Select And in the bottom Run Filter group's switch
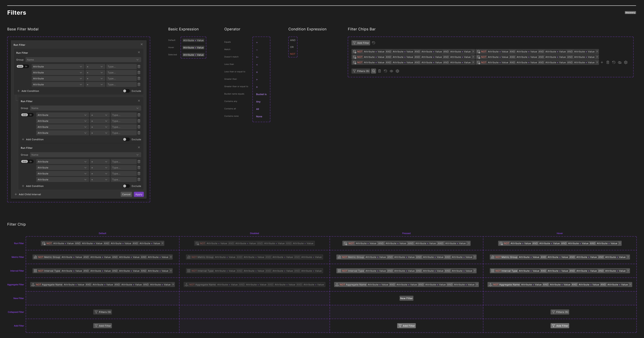Viewport: 644px width, 338px height. (24, 161)
